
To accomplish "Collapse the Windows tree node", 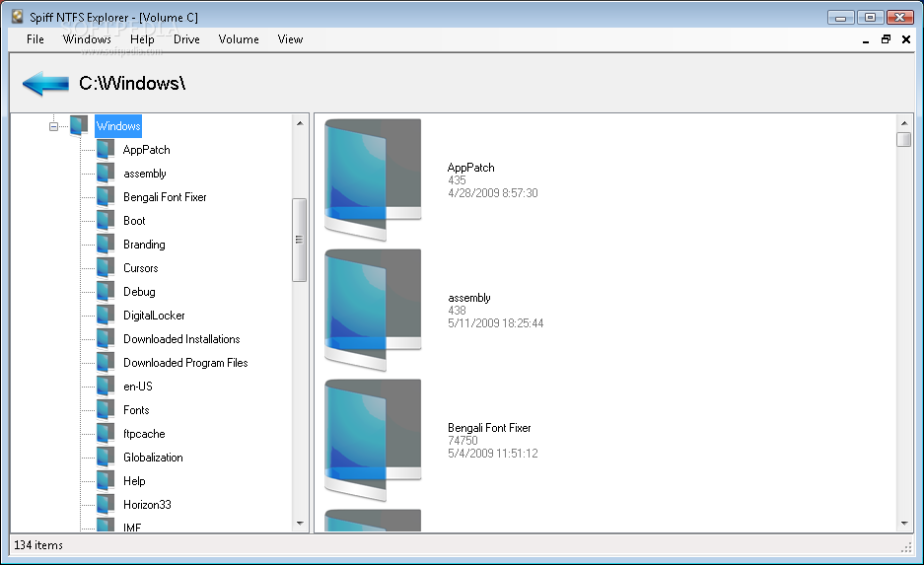I will coord(53,126).
